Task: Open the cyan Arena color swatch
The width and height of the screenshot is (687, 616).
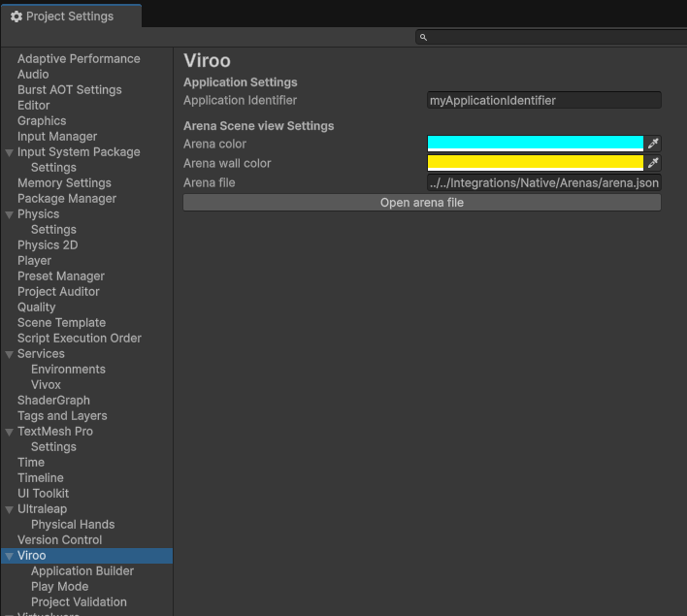Action: (x=535, y=144)
